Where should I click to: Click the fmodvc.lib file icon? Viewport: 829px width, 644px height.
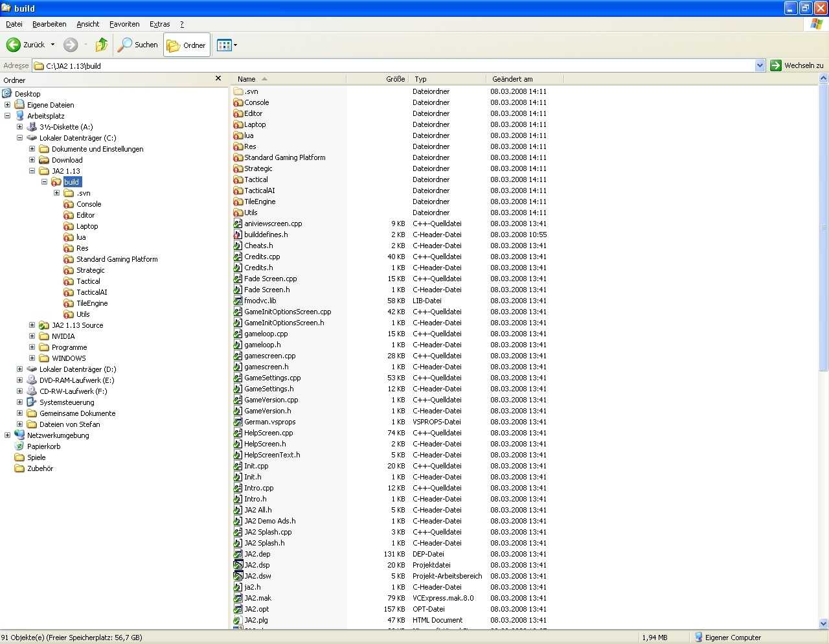238,301
